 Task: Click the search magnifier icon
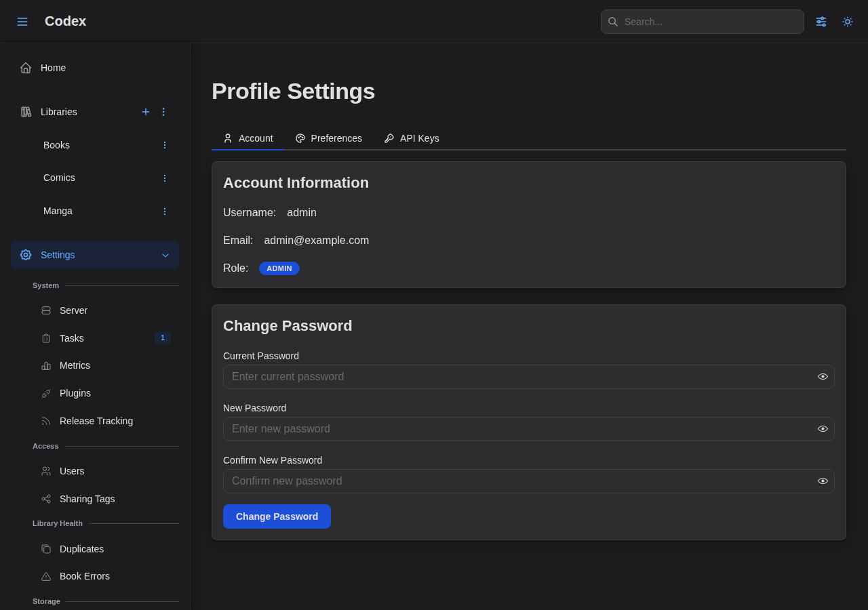613,22
